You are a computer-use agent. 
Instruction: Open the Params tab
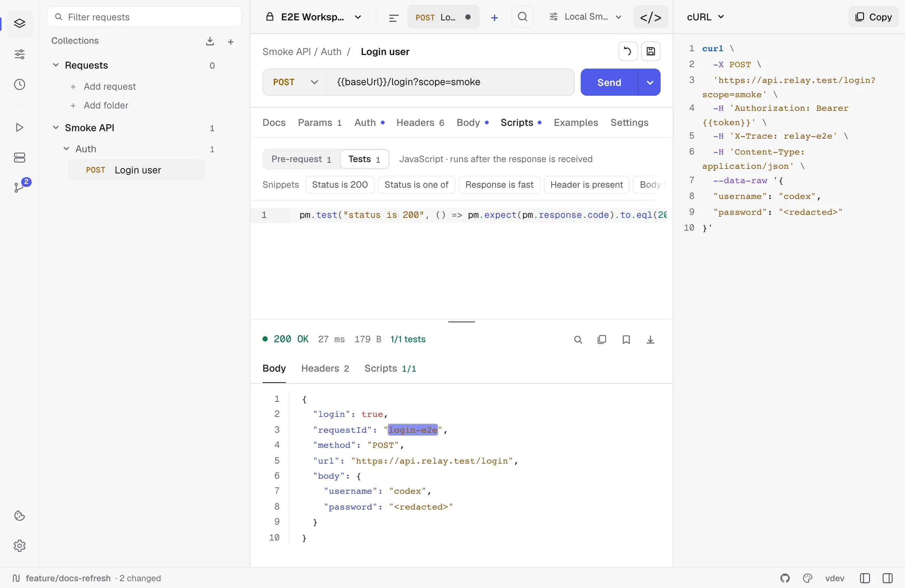tap(319, 122)
